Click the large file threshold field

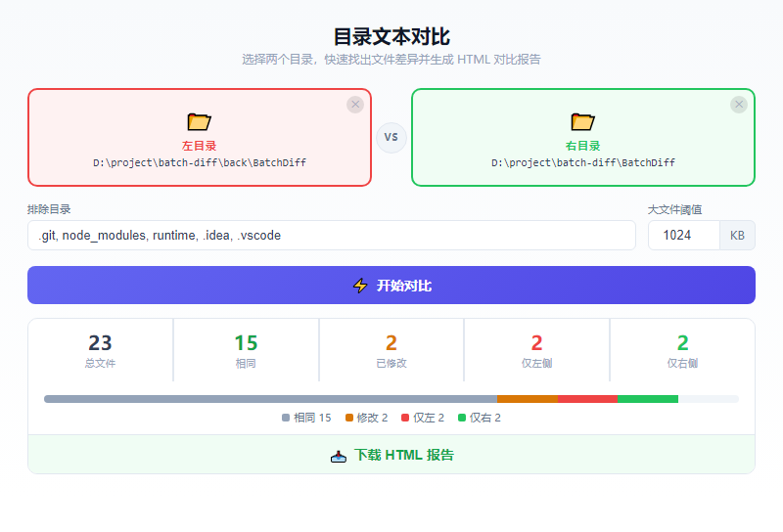[x=683, y=235]
